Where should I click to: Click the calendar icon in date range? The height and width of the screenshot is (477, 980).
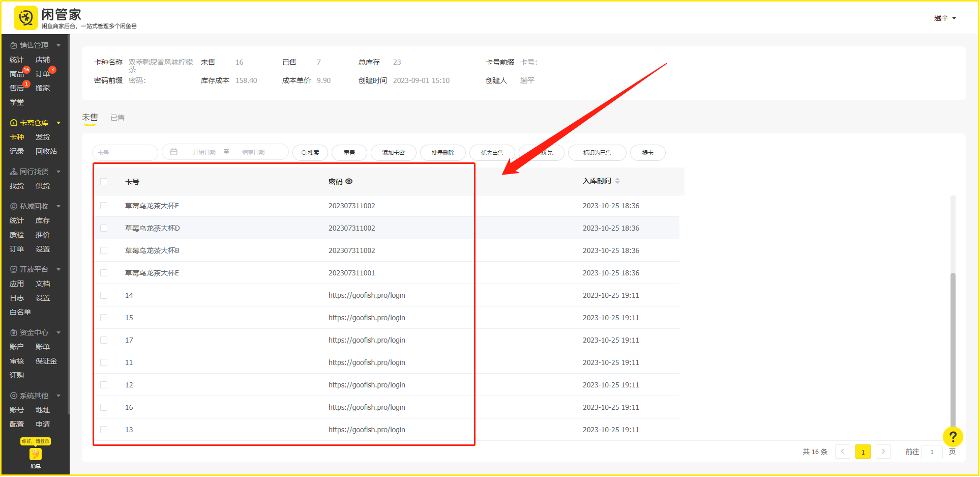174,152
